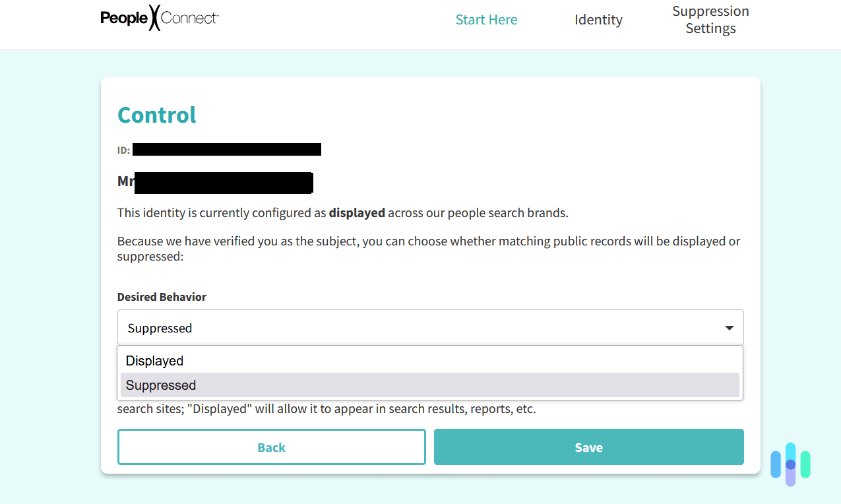Image resolution: width=841 pixels, height=504 pixels.
Task: Click the redacted ID field
Action: (x=226, y=149)
